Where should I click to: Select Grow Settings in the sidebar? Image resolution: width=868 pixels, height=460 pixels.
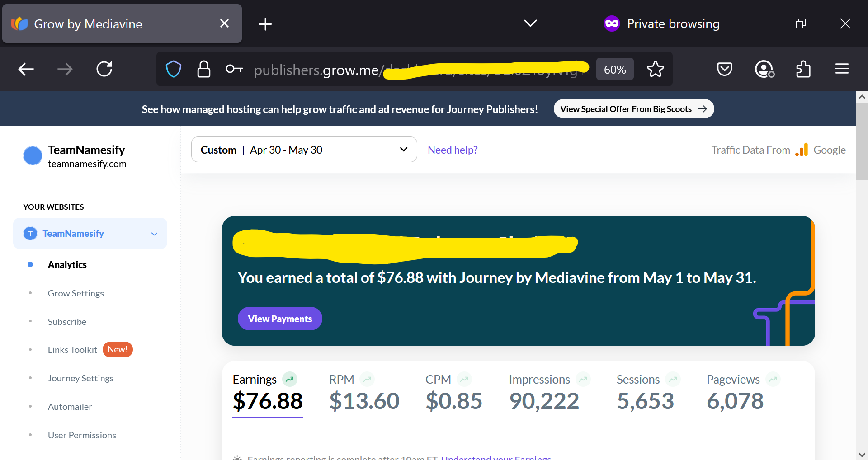coord(76,293)
